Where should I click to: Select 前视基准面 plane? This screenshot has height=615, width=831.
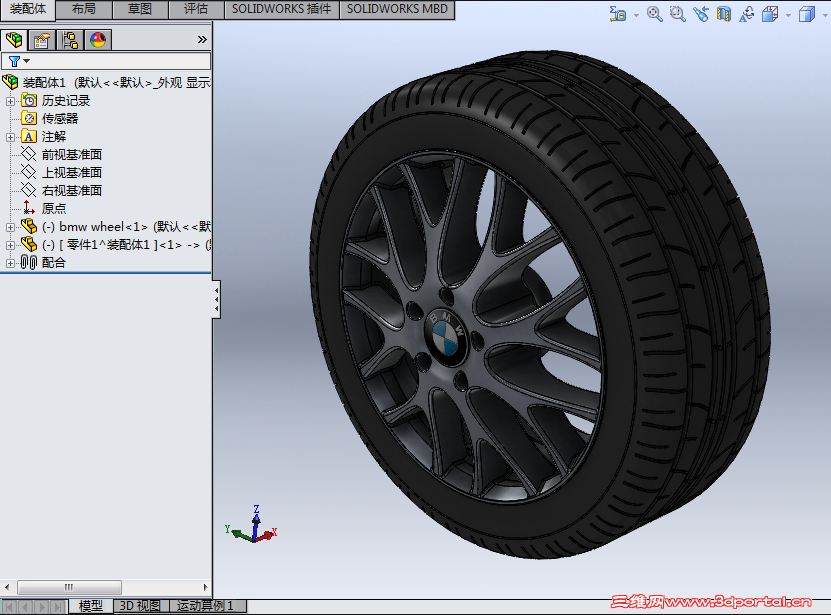click(x=72, y=154)
